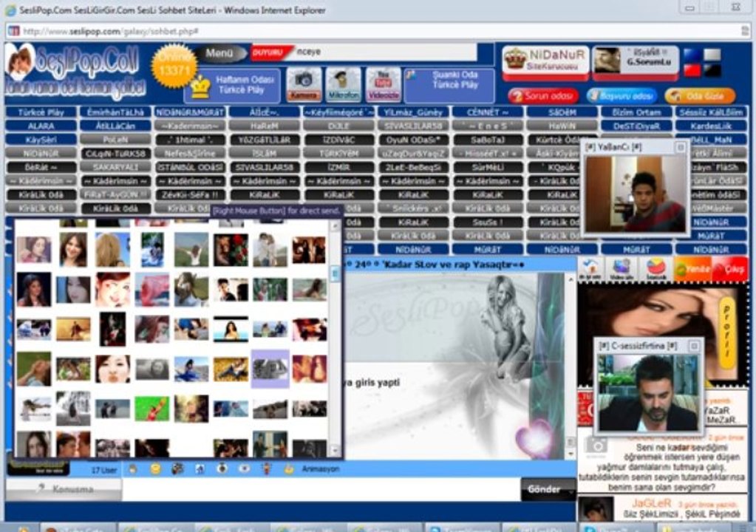756x532 pixels.
Task: Open the Animasyon option
Action: [x=321, y=469]
